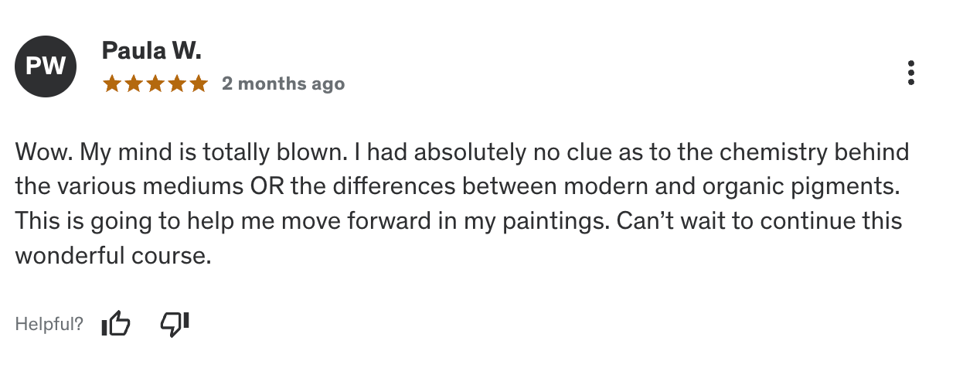This screenshot has height=385, width=980.
Task: Click the reviewer name Paula W.
Action: coord(151,52)
